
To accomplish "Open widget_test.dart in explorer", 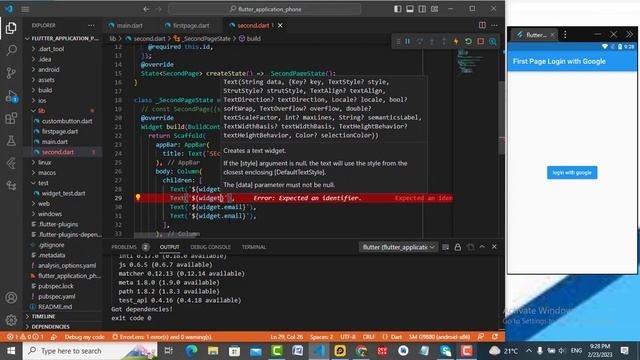I will click(63, 193).
